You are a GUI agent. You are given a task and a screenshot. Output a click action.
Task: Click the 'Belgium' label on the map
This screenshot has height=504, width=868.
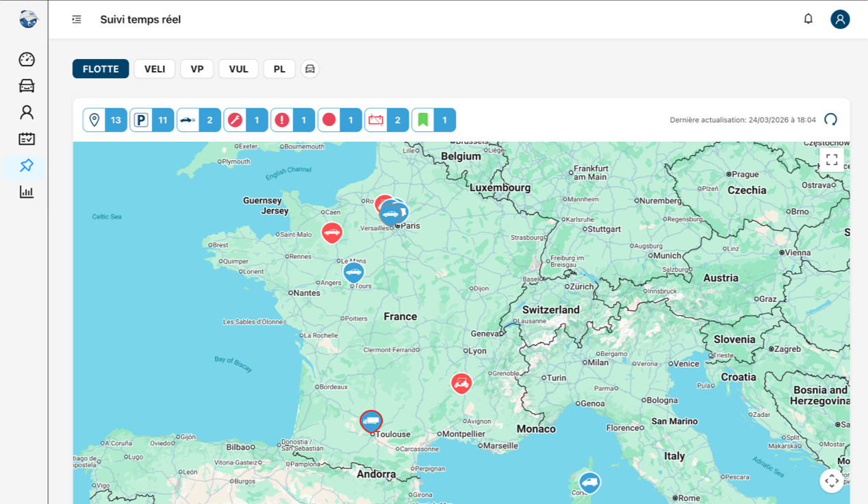[x=461, y=156]
